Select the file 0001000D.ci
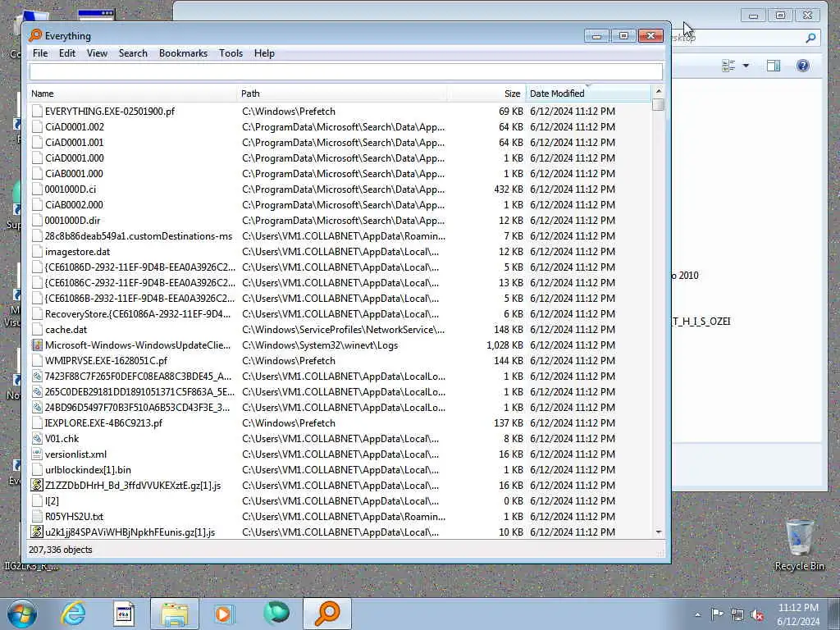The image size is (840, 630). tap(71, 189)
